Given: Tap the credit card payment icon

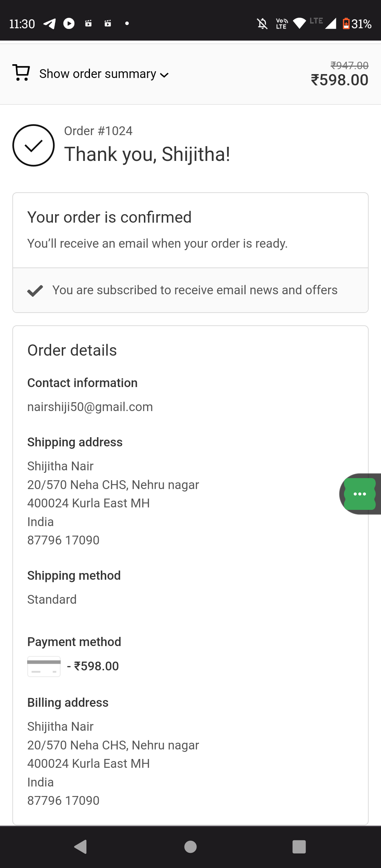Looking at the screenshot, I should (44, 666).
